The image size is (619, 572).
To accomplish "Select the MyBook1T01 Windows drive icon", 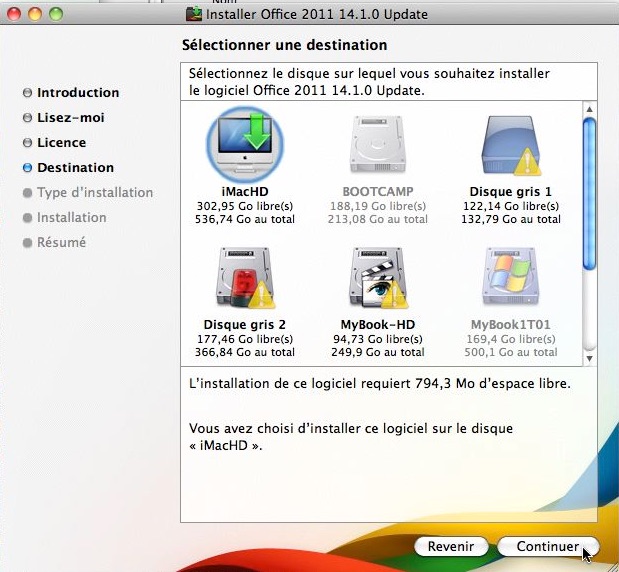I will pyautogui.click(x=511, y=276).
